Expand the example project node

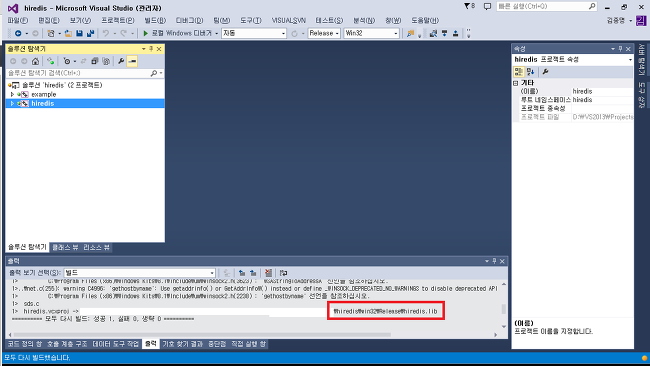click(12, 95)
